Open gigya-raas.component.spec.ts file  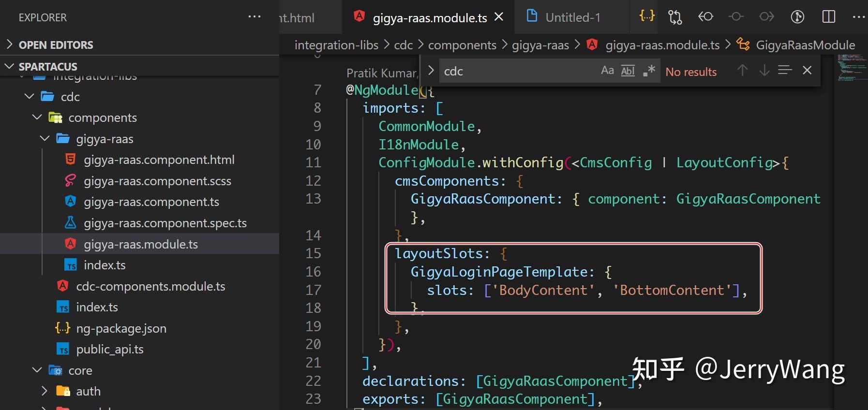(165, 223)
